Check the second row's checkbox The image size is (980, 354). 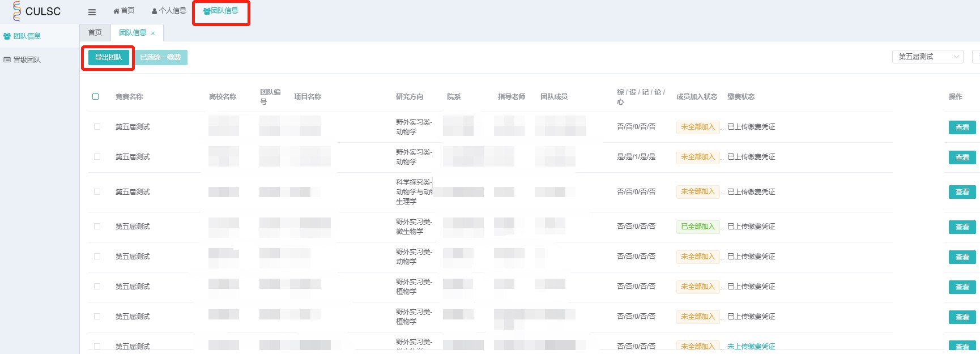tap(97, 157)
